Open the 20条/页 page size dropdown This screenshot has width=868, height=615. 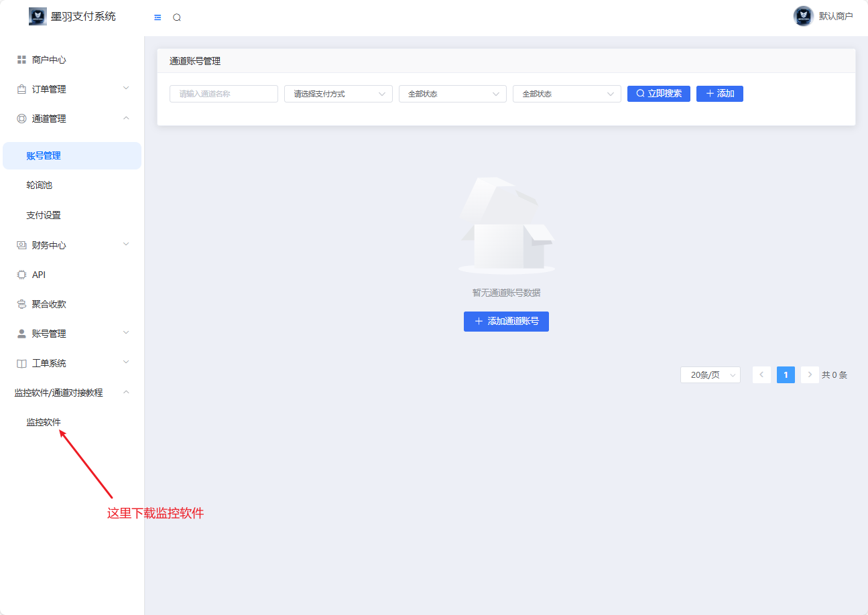pos(710,374)
